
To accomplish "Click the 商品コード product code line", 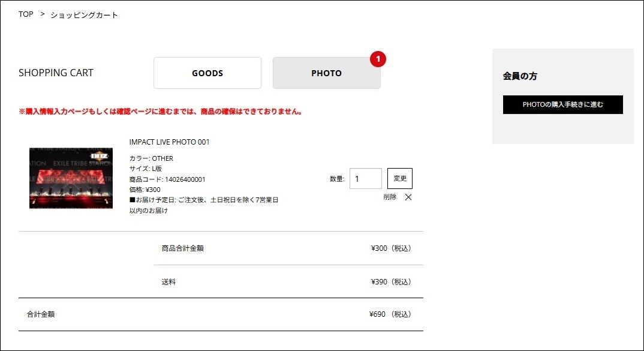I will [x=167, y=179].
